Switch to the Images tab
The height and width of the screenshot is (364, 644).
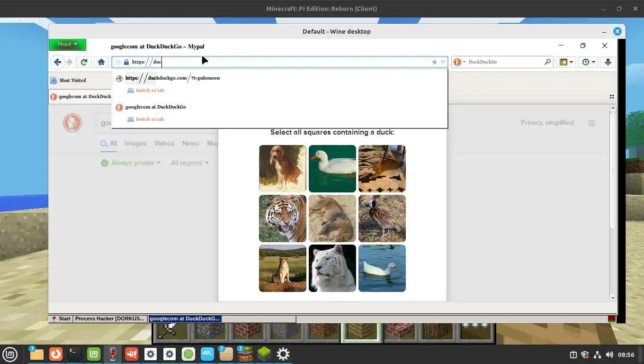coord(135,144)
